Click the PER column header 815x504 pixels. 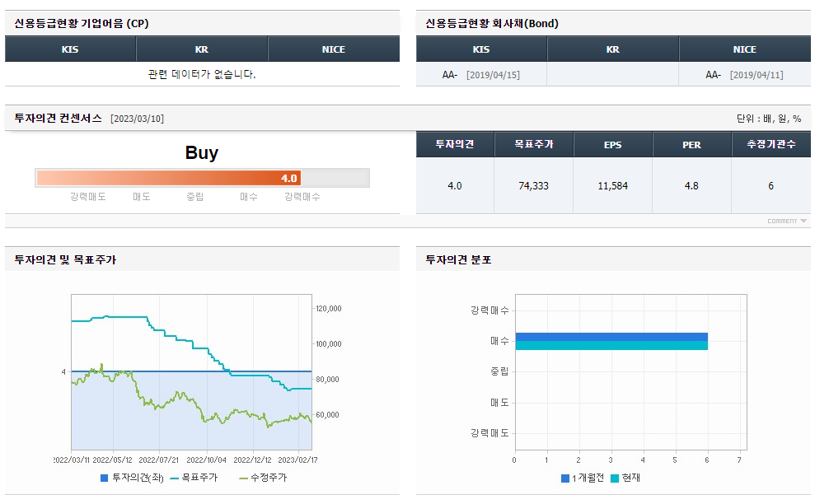pos(692,144)
